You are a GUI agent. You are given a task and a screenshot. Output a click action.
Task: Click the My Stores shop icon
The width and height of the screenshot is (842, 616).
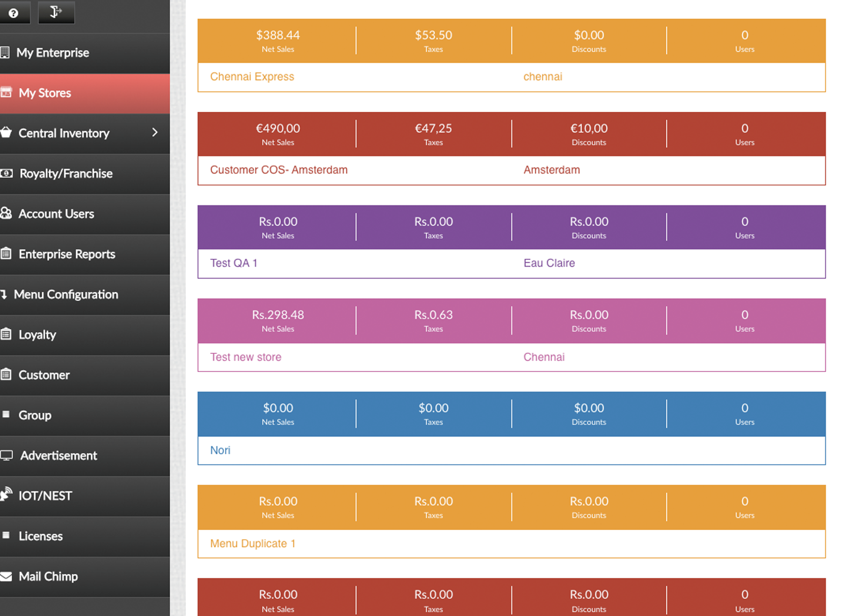(x=6, y=93)
